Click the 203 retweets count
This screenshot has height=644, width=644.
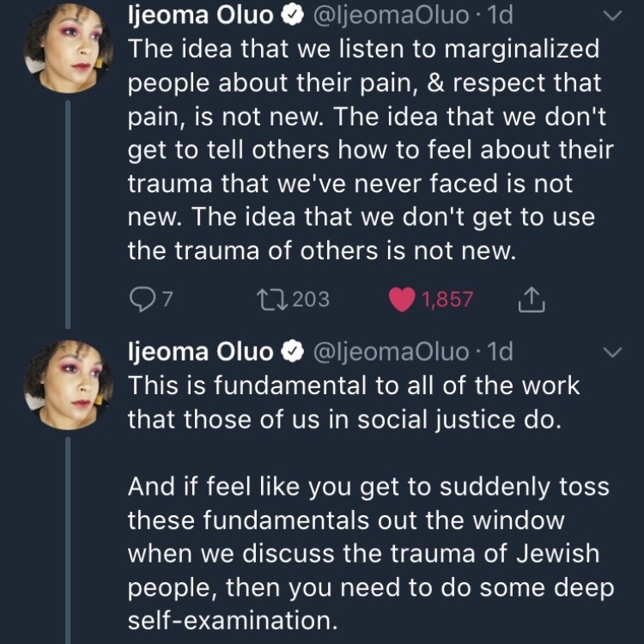tap(310, 299)
